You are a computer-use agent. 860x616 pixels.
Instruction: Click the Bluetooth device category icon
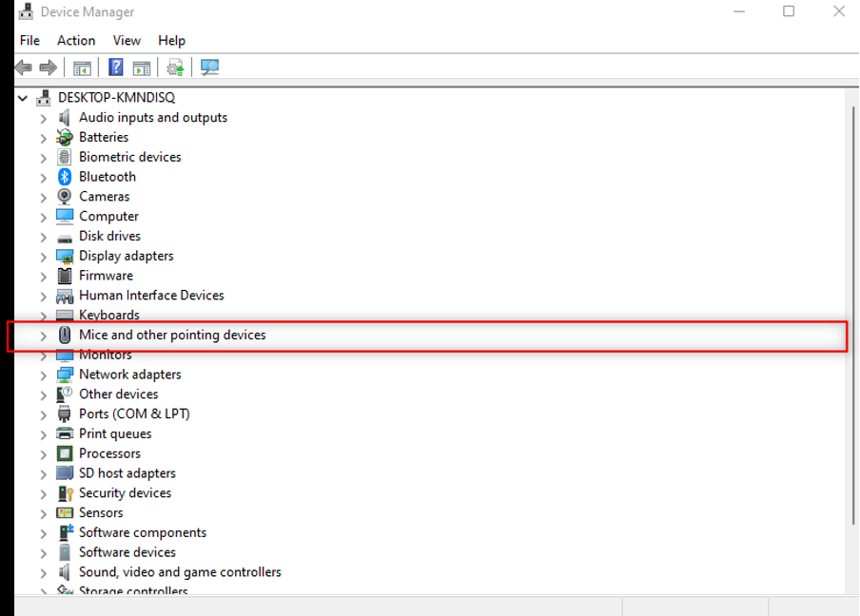(x=65, y=177)
